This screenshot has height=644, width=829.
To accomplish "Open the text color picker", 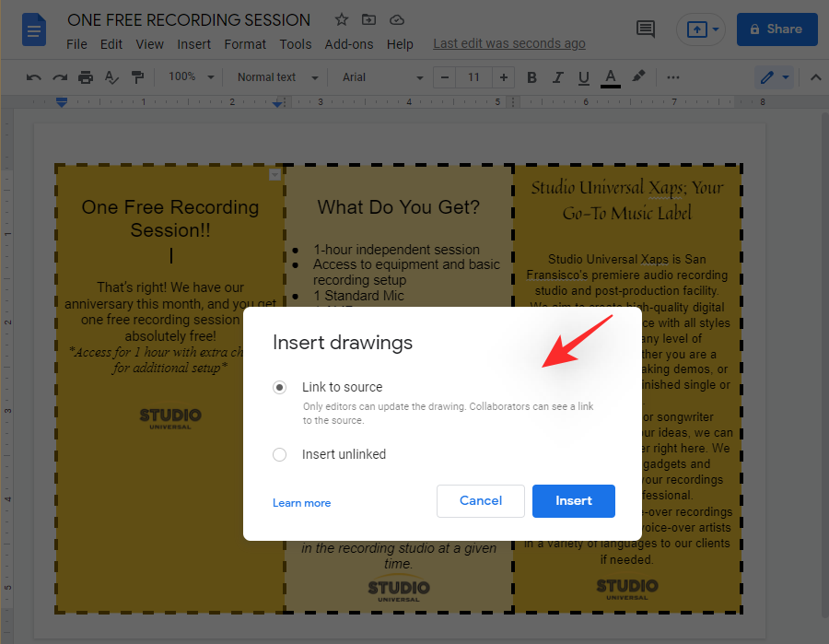I will point(610,77).
